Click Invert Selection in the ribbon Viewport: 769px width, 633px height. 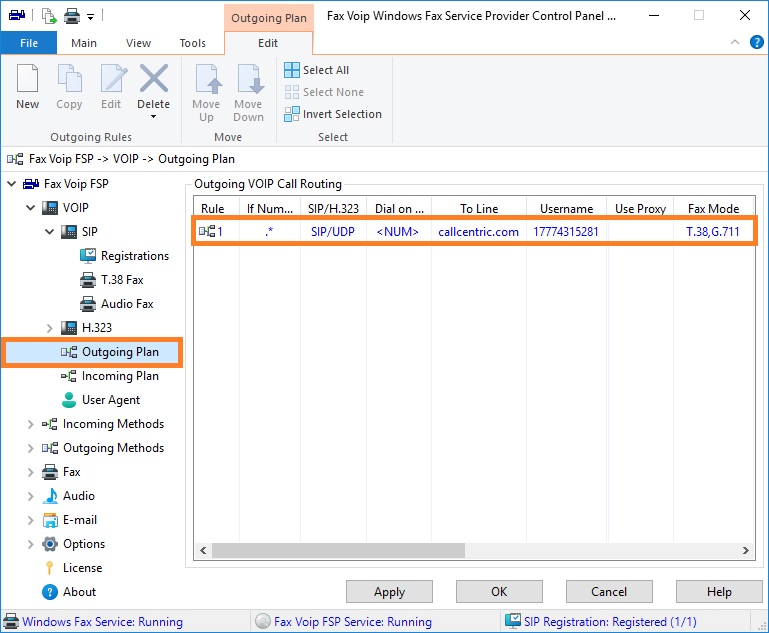333,114
